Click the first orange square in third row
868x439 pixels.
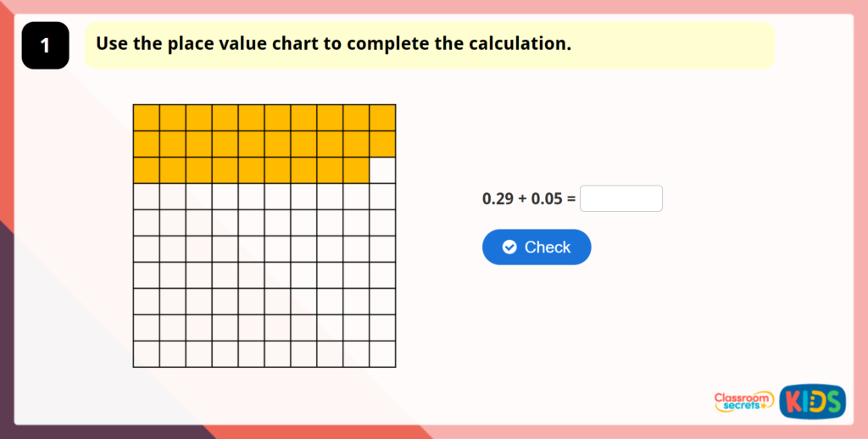pos(147,170)
